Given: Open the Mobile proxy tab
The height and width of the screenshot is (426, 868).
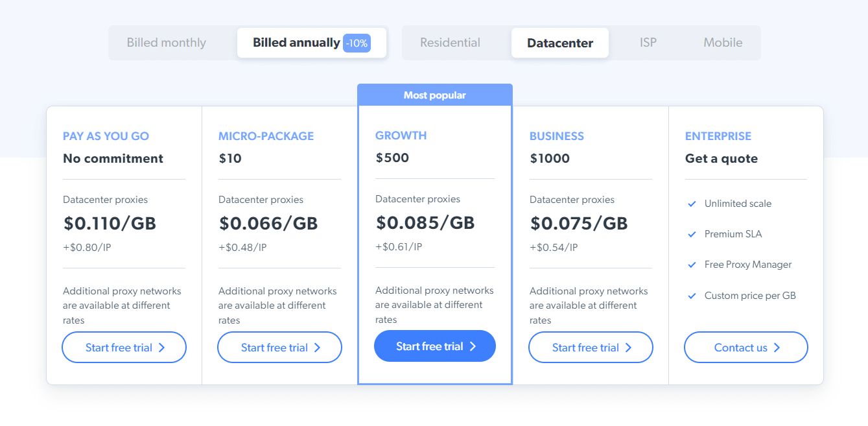Looking at the screenshot, I should 723,43.
